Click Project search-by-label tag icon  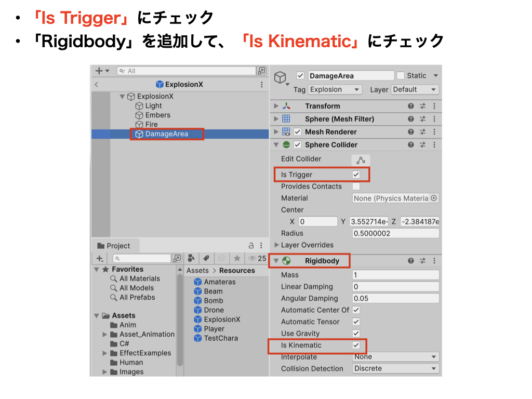point(206,259)
